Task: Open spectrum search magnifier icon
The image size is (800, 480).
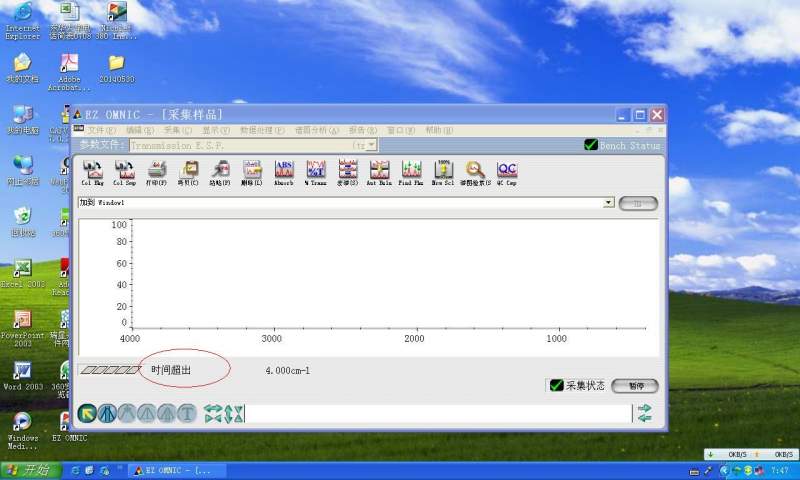Action: (475, 173)
